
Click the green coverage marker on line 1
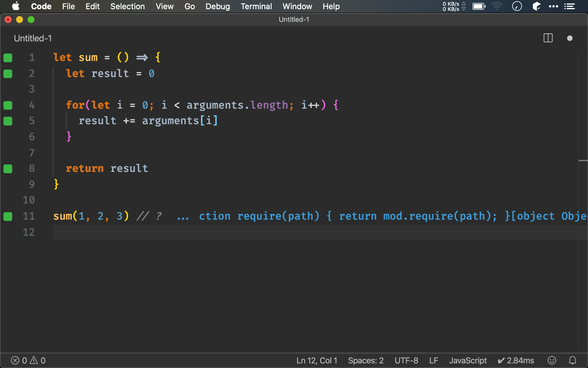[8, 58]
